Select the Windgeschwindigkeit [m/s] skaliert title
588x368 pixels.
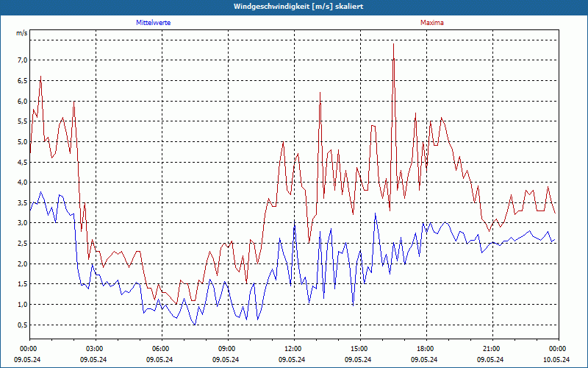tap(298, 7)
